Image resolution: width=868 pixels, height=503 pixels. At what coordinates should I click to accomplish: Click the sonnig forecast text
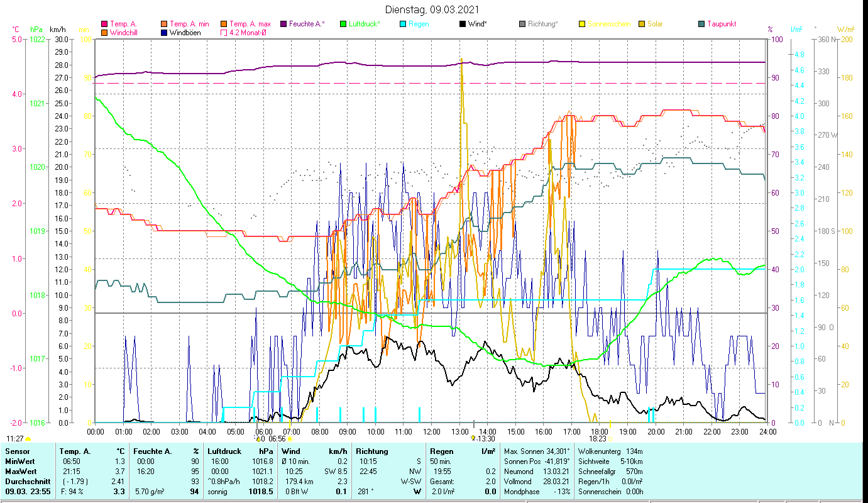point(218,491)
